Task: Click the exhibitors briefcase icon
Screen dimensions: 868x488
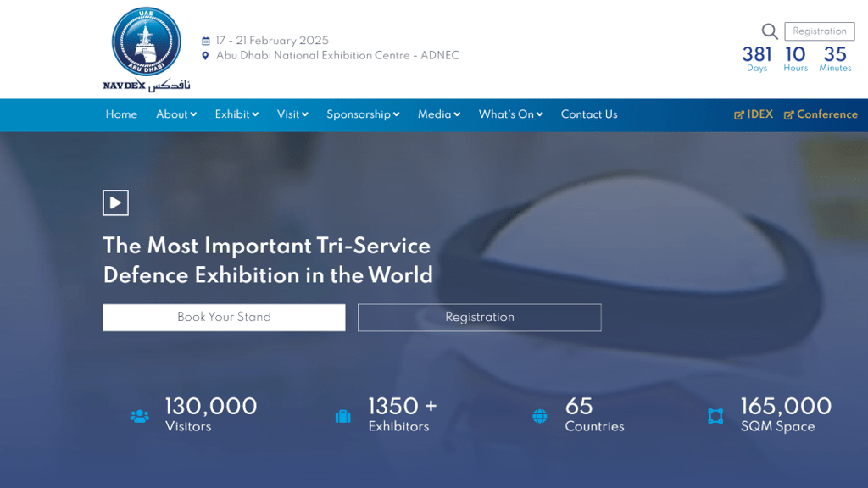Action: (x=342, y=416)
